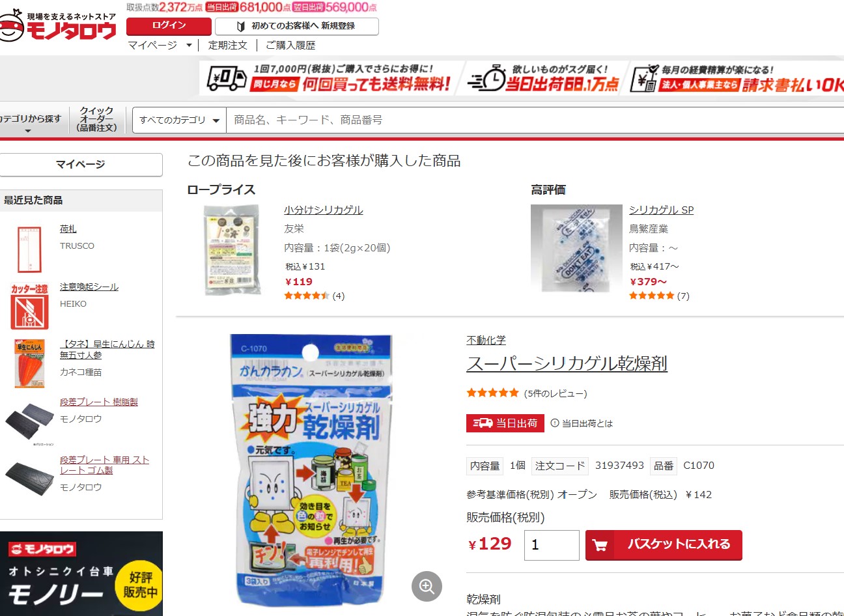844x616 pixels.
Task: Open the すべてのカテゴリ dropdown
Action: (x=179, y=120)
